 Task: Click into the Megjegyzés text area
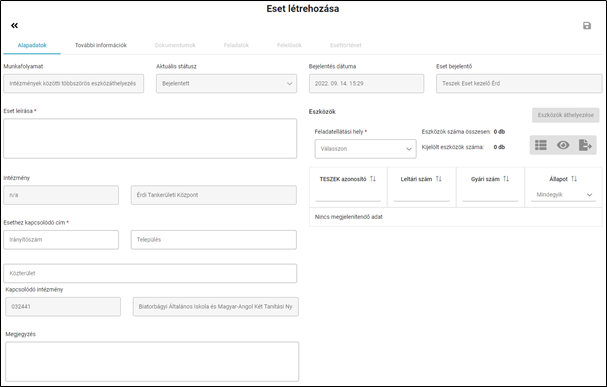pyautogui.click(x=152, y=361)
